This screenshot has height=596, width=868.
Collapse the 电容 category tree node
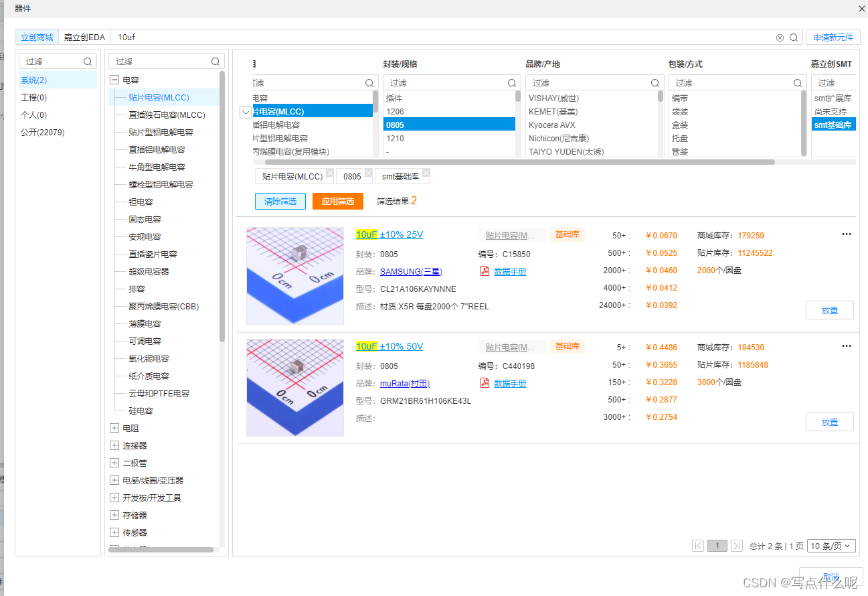pos(114,80)
